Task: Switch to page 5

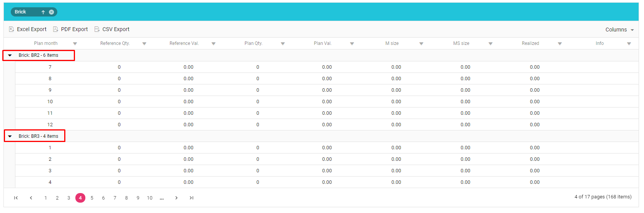Action: click(x=92, y=198)
